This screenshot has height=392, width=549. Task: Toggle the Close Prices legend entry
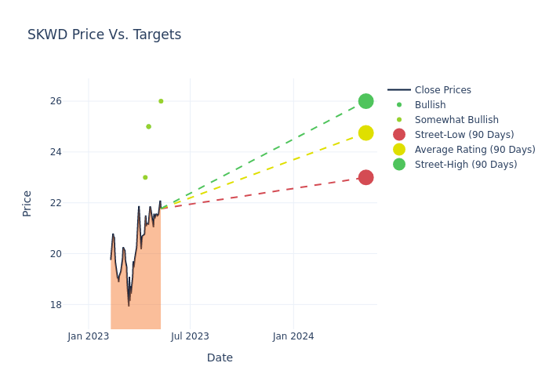442,90
